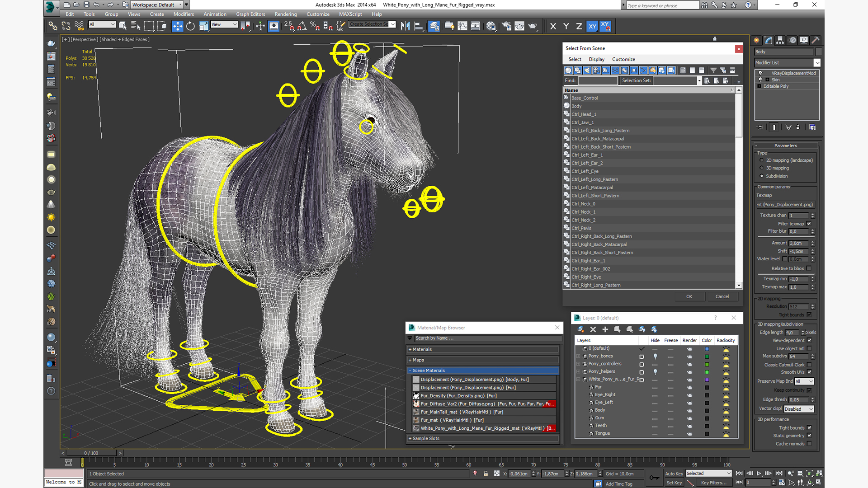Screen dimensions: 868x488
Task: Open Select by Name tool
Action: (135, 26)
